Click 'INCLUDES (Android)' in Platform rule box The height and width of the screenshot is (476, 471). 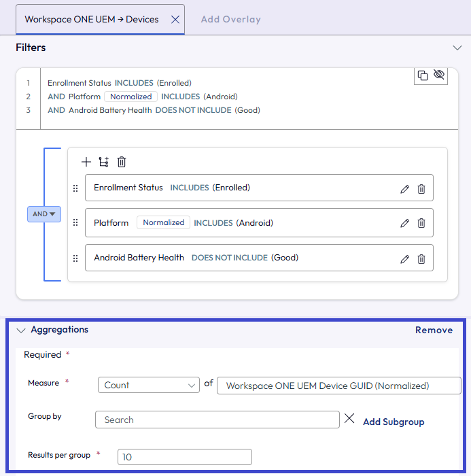(233, 223)
